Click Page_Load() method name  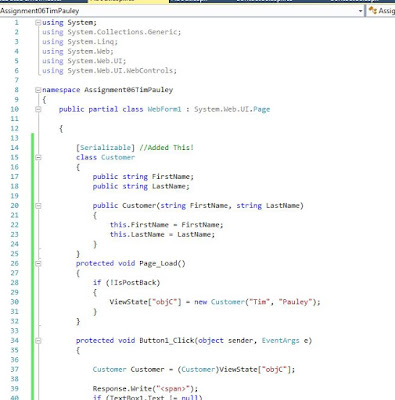point(162,264)
